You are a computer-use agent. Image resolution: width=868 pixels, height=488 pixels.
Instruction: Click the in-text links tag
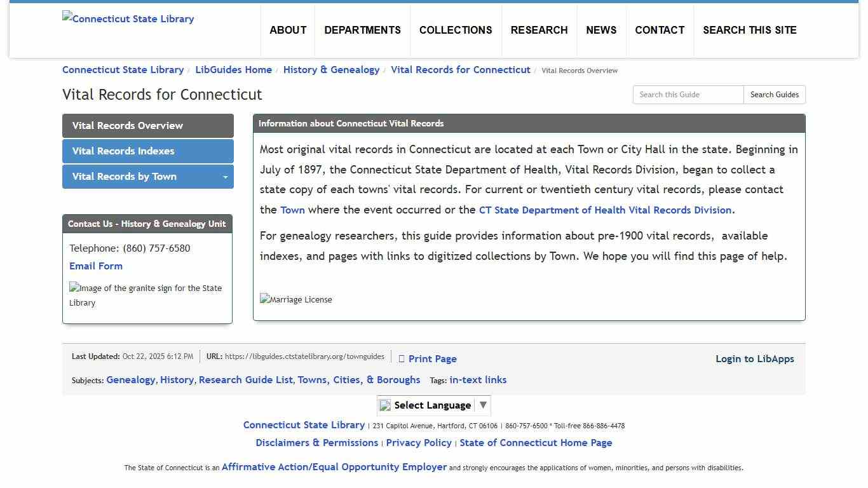[x=477, y=379]
